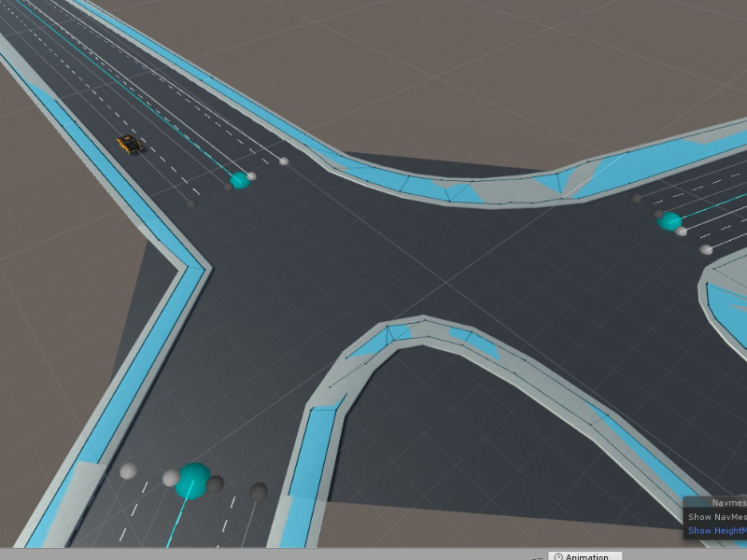Select the orange car on the road
This screenshot has width=747, height=560.
[x=130, y=144]
